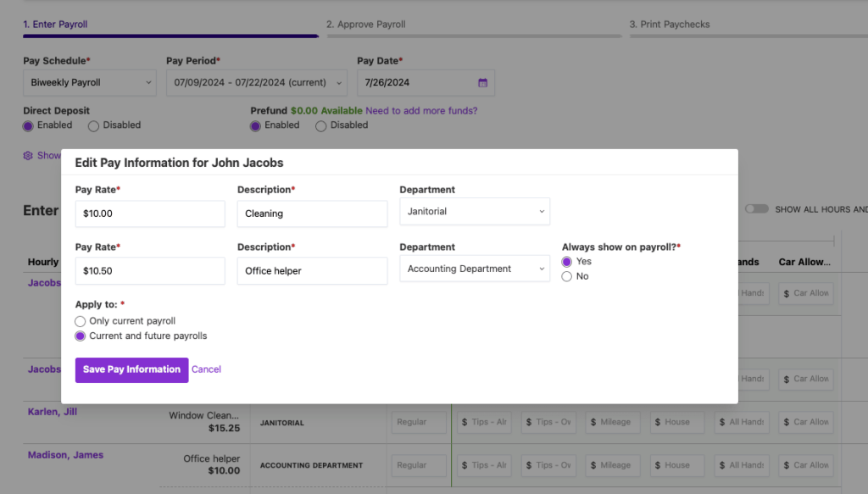The width and height of the screenshot is (868, 494).
Task: Click Karlen, Jill Regular hours field
Action: (419, 422)
